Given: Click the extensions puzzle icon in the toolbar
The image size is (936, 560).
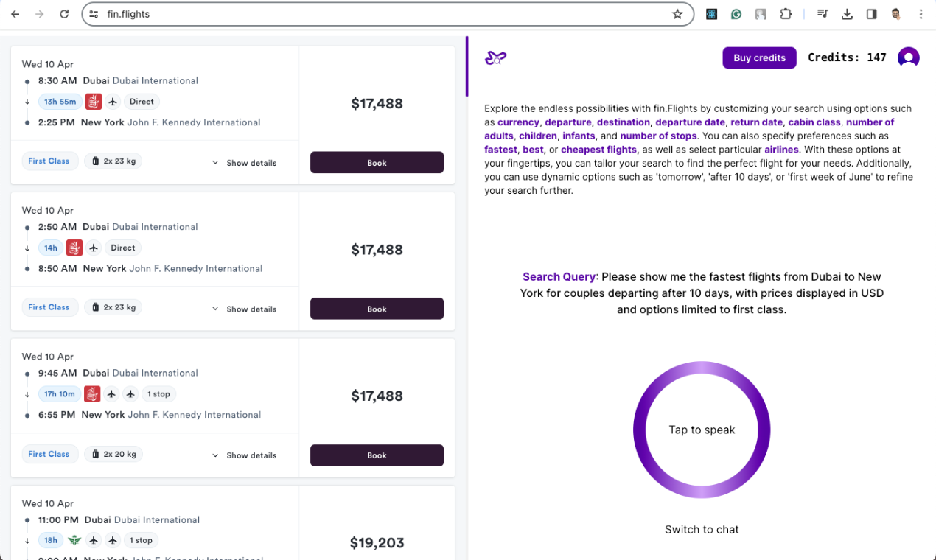Looking at the screenshot, I should (786, 13).
